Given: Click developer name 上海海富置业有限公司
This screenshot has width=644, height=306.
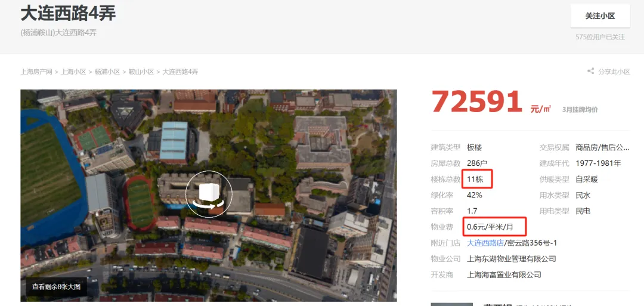Looking at the screenshot, I should [x=504, y=275].
